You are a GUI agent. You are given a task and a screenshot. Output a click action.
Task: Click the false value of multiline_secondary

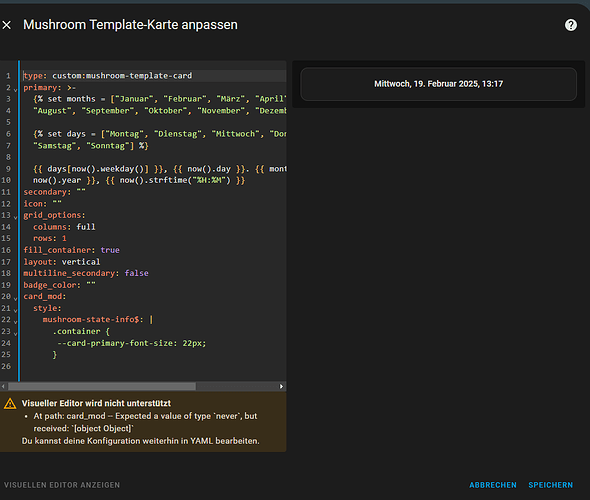pyautogui.click(x=137, y=273)
